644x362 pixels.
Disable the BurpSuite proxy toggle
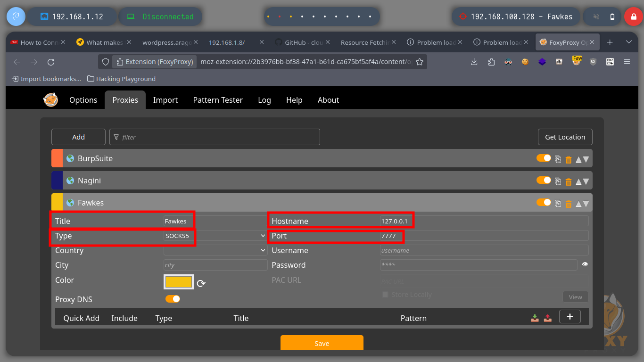click(x=544, y=158)
